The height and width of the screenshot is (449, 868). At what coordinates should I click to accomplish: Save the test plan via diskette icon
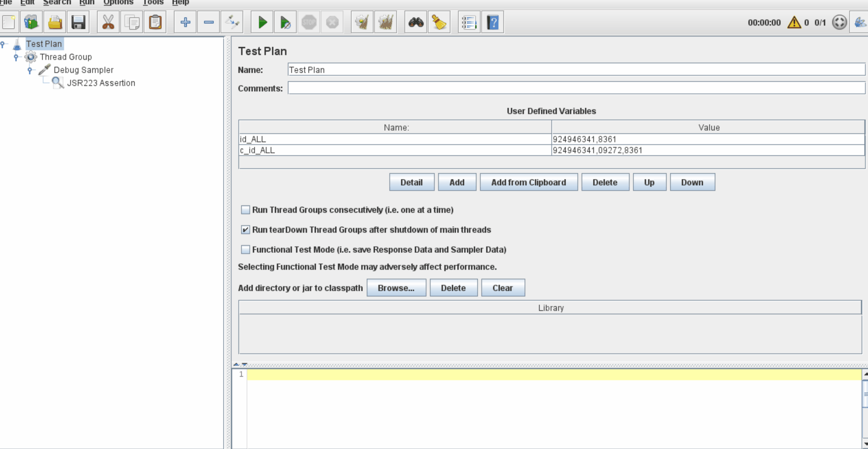pyautogui.click(x=78, y=21)
